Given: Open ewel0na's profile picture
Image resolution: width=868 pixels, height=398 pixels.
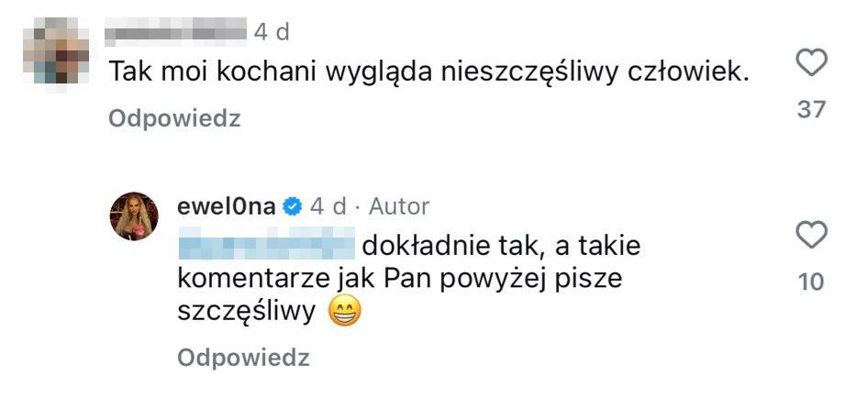Looking at the screenshot, I should [x=137, y=216].
